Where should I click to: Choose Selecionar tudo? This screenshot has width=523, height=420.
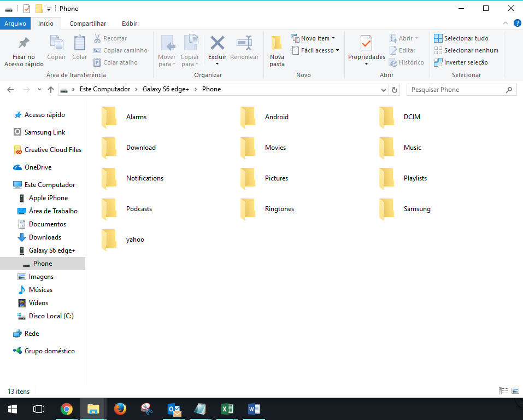point(461,38)
